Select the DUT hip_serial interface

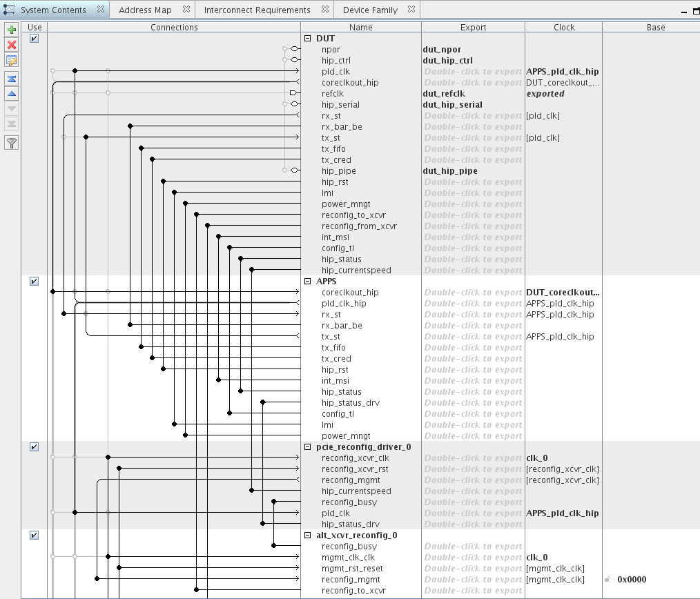pos(340,105)
